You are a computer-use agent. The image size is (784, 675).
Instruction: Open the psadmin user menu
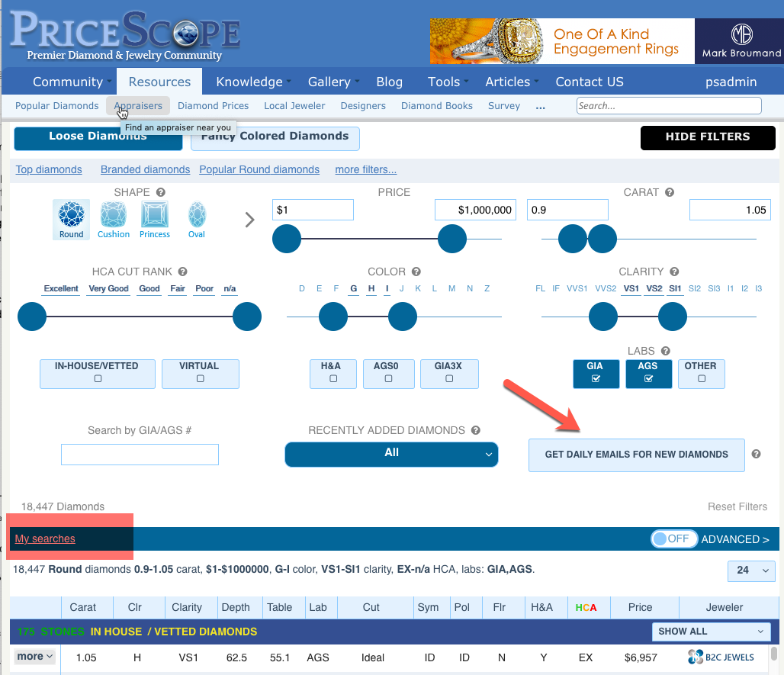[731, 82]
